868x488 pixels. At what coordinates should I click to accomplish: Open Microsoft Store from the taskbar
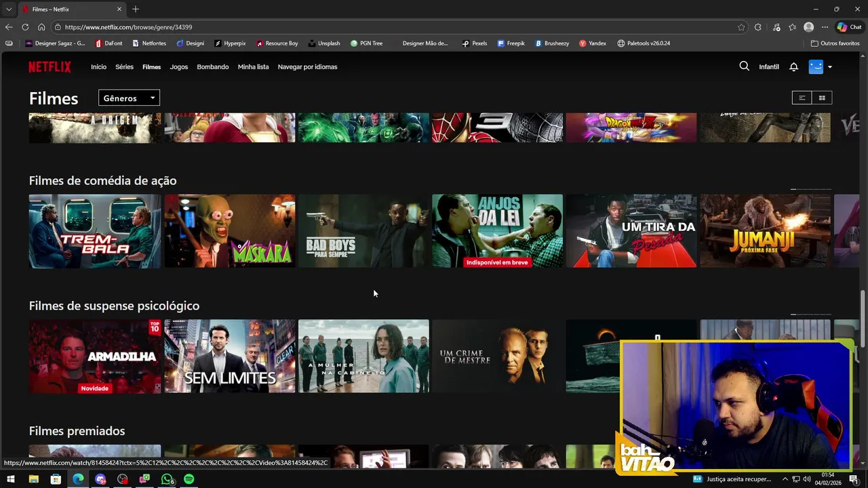click(56, 479)
